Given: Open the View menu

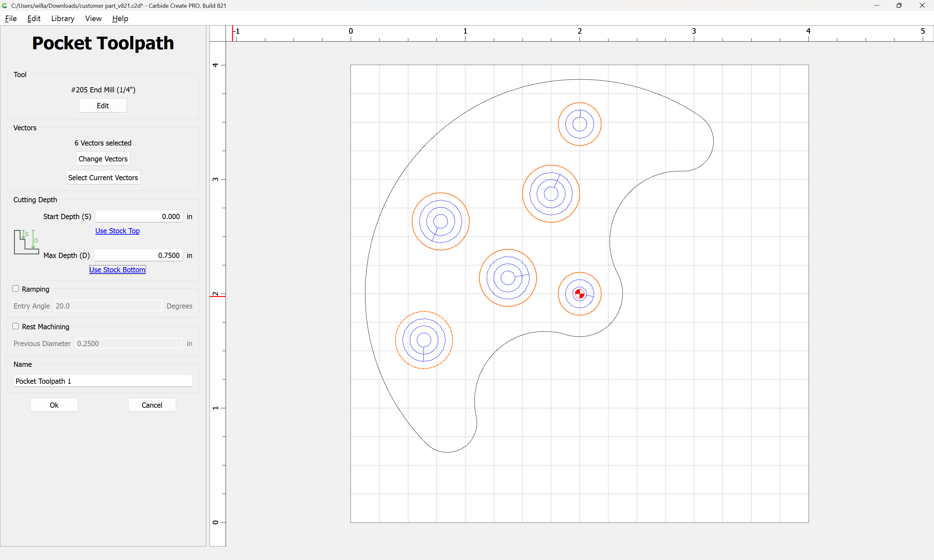Looking at the screenshot, I should click(93, 18).
